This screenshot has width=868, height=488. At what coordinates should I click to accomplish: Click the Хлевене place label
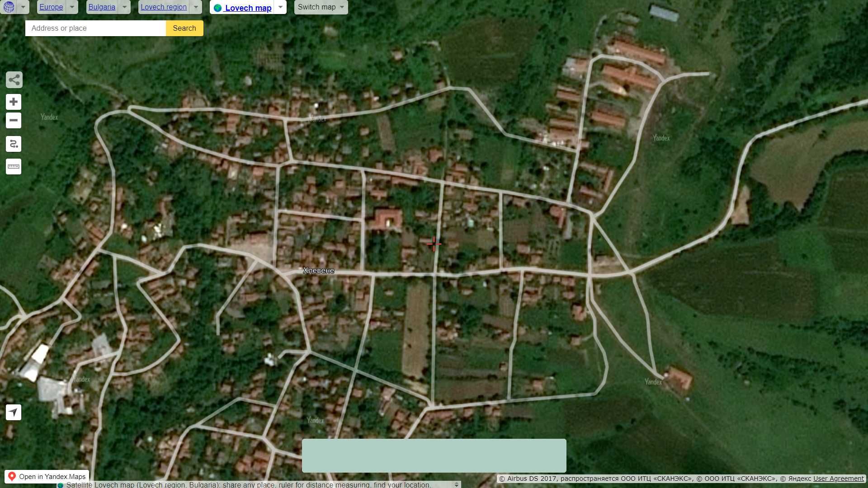pos(319,271)
